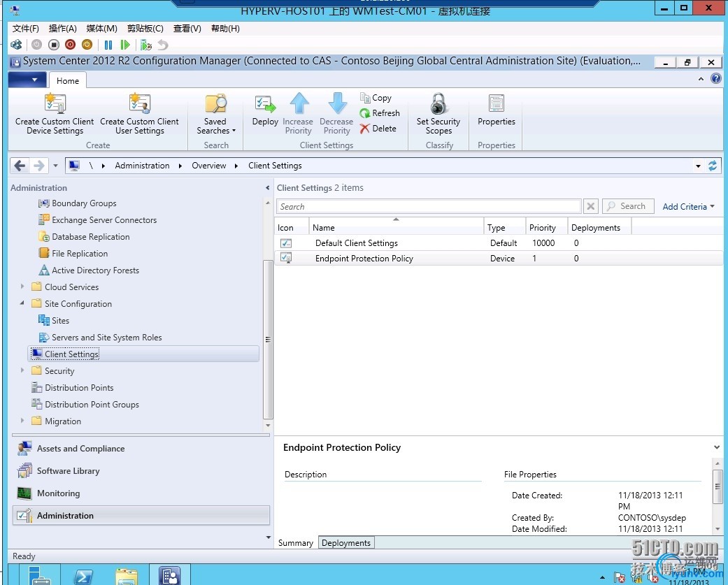Click Administration in the breadcrumb

[x=142, y=166]
